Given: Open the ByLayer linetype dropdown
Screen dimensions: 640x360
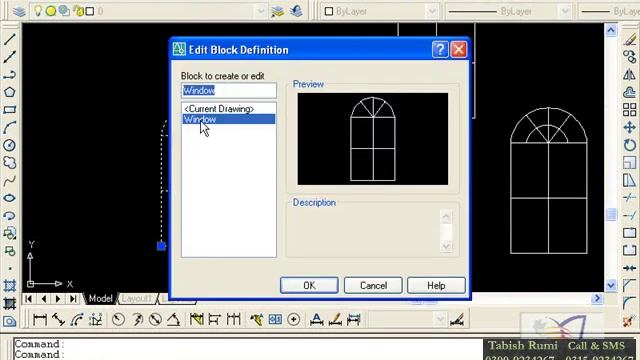Looking at the screenshot, I should pos(565,11).
